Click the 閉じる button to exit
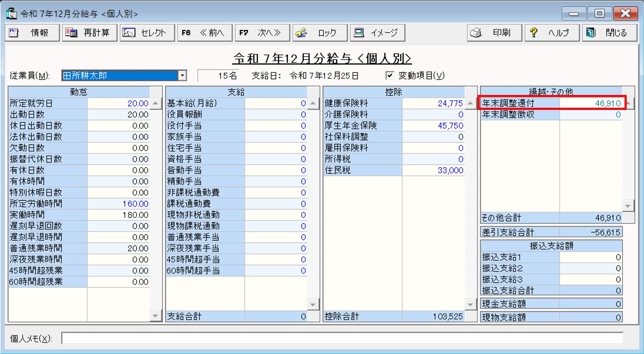 point(610,32)
